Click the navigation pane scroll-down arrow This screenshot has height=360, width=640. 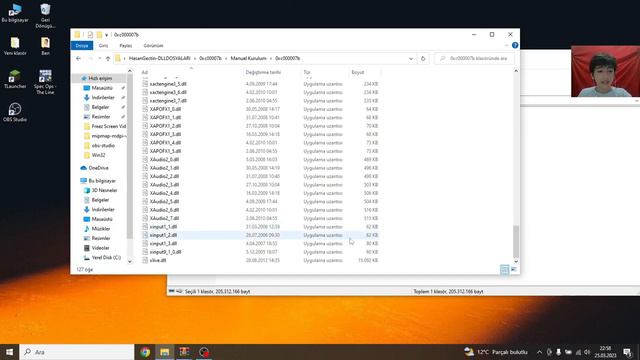(130, 261)
